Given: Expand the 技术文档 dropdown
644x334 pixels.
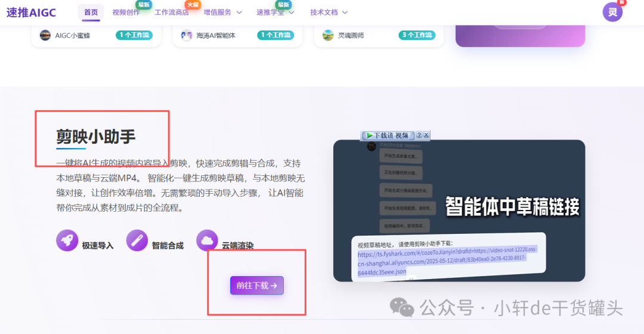Looking at the screenshot, I should tap(329, 13).
